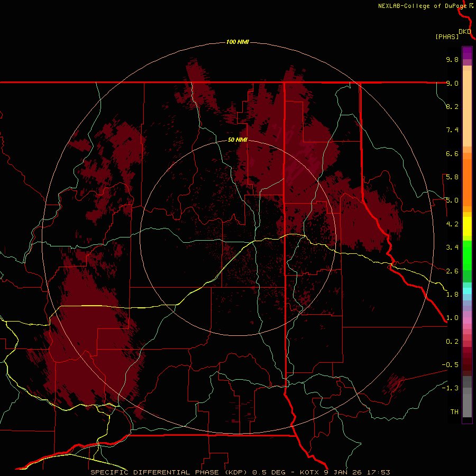476x476 pixels.
Task: Click the 9.0 value on color scale
Action: click(x=452, y=83)
